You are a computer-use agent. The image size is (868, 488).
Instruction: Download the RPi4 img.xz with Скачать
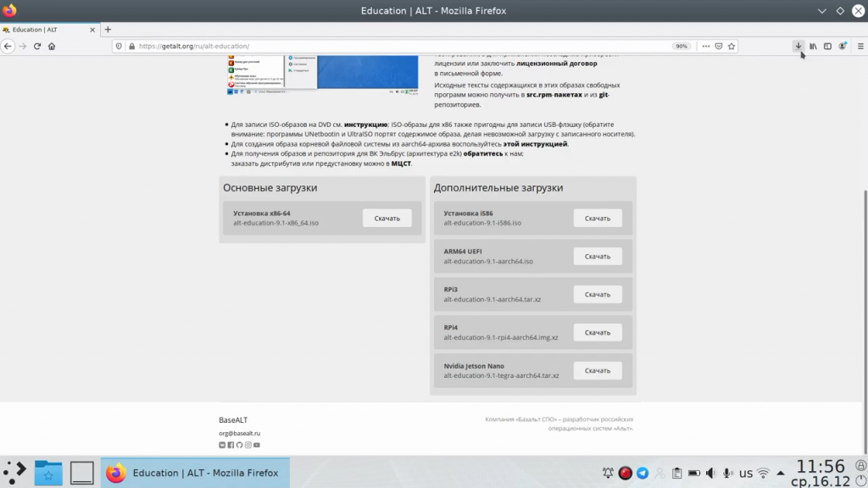click(598, 332)
